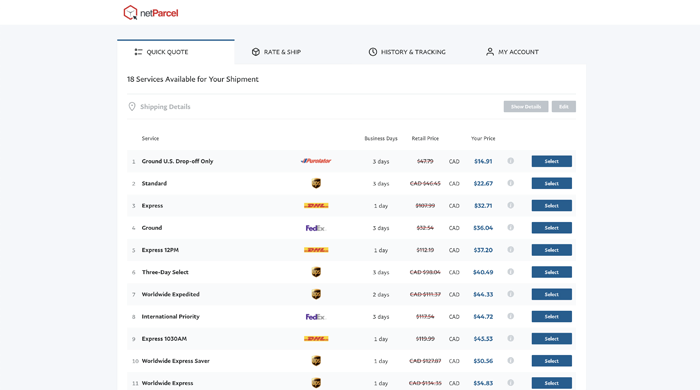This screenshot has width=700, height=390.
Task: Click the Edit shipping details button
Action: pyautogui.click(x=563, y=107)
